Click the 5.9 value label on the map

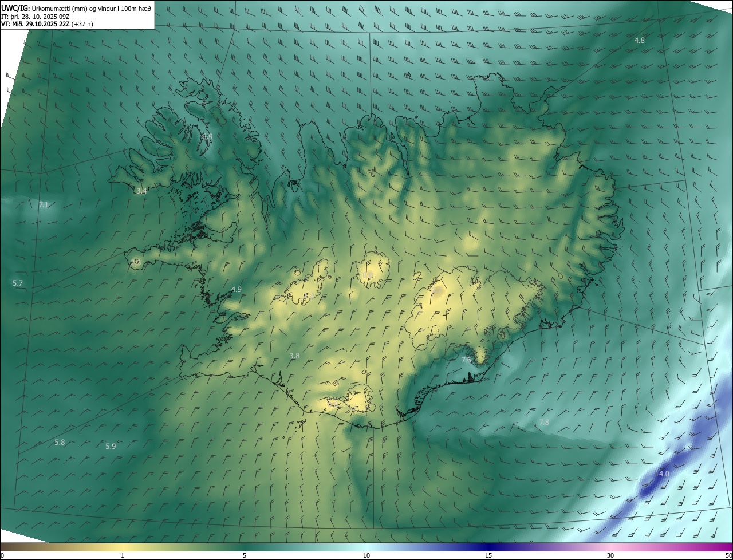pyautogui.click(x=111, y=446)
